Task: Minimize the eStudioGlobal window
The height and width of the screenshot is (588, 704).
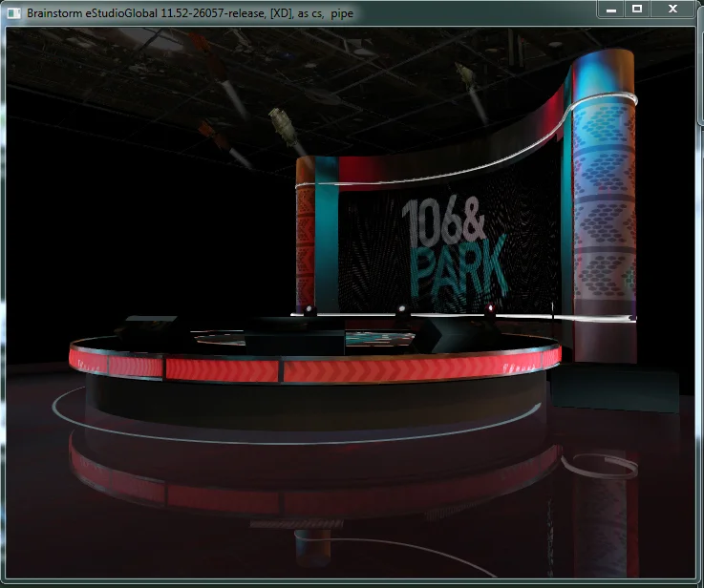Action: click(x=611, y=9)
